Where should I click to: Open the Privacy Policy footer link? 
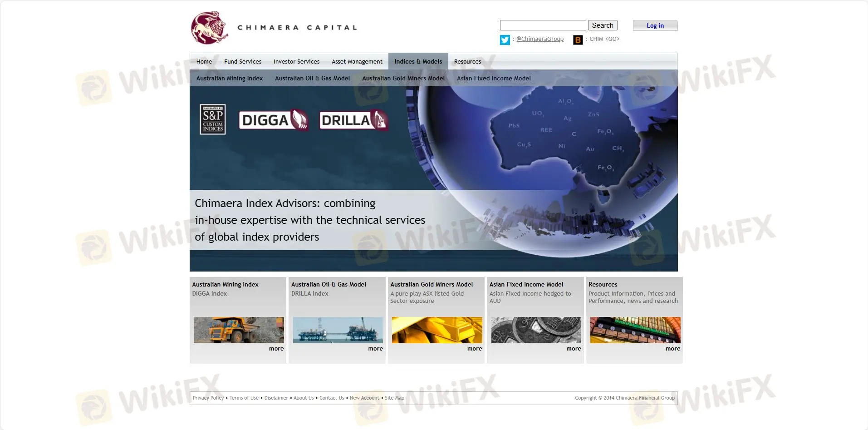click(x=208, y=398)
